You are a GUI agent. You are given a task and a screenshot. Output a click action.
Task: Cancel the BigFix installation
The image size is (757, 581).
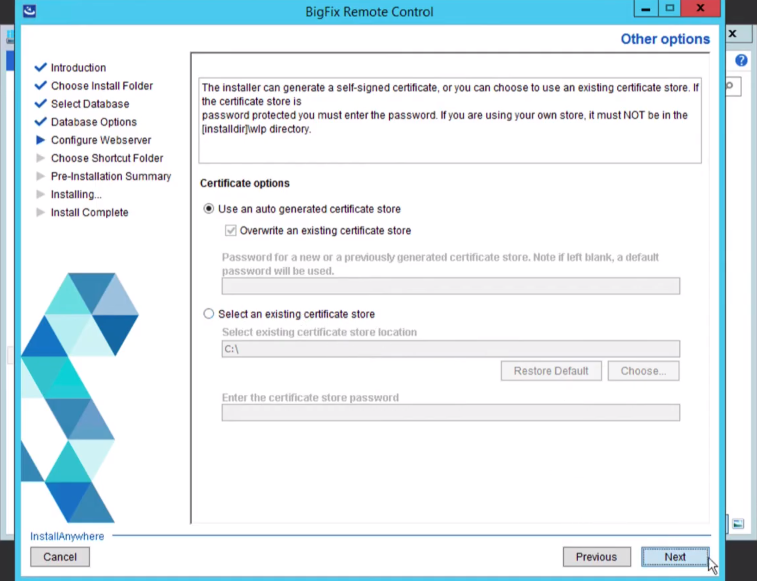coord(60,557)
